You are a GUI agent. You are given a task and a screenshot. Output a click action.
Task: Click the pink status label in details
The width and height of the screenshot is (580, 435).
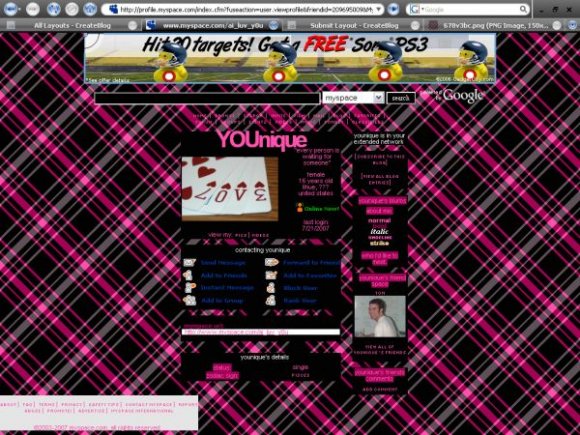click(x=222, y=367)
